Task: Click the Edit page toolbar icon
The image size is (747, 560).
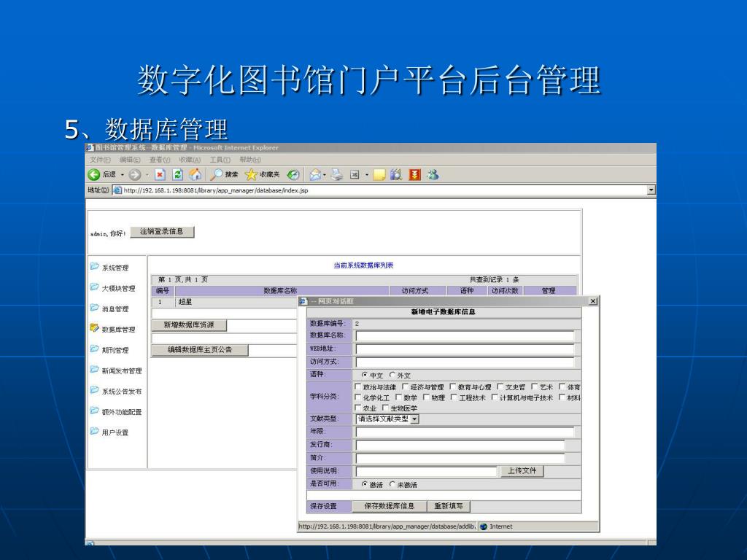Action: click(355, 175)
